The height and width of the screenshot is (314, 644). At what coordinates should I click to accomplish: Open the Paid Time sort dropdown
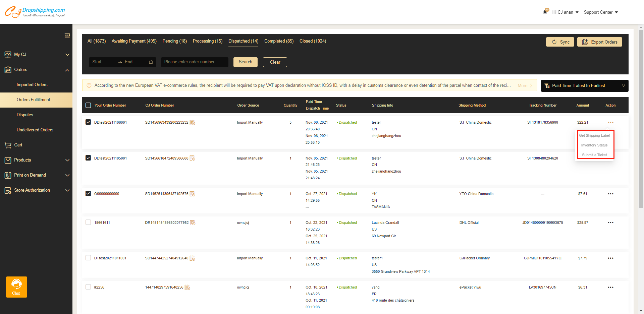point(584,86)
